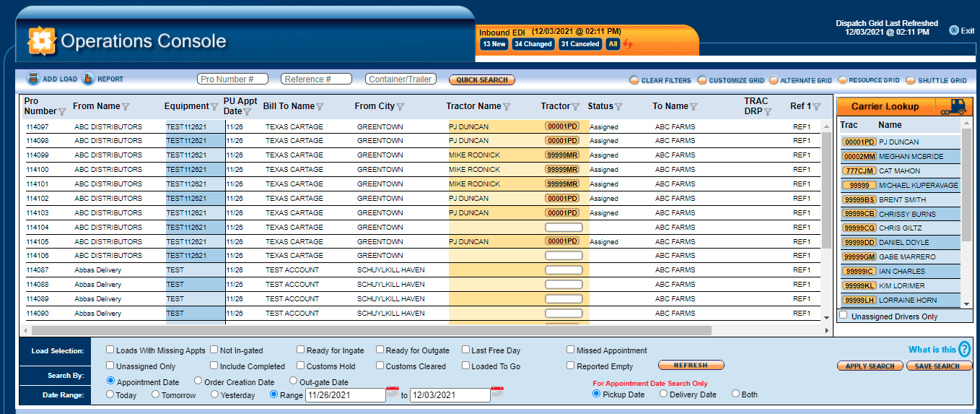Open the Tractor Name column filter
This screenshot has height=414, width=980.
(507, 107)
